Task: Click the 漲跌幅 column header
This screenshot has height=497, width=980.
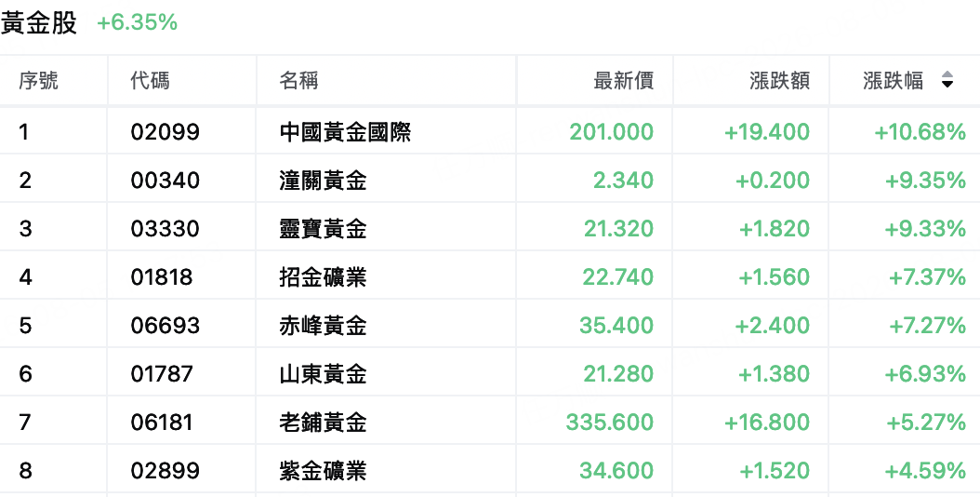Action: pyautogui.click(x=893, y=80)
